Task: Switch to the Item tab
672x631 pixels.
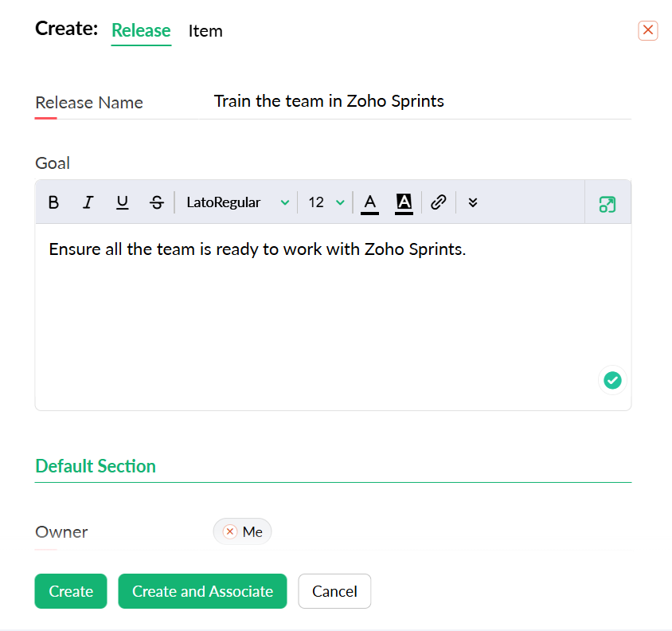Action: click(x=205, y=31)
